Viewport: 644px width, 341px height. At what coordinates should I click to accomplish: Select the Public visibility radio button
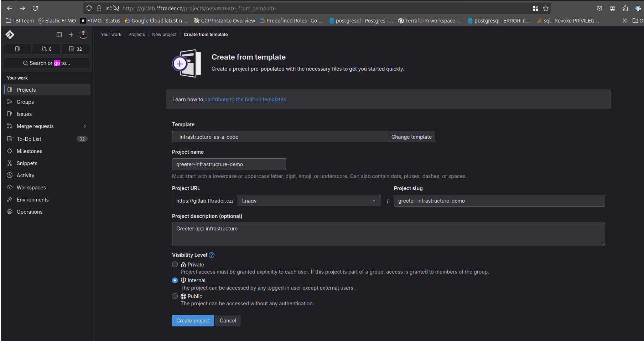click(175, 296)
